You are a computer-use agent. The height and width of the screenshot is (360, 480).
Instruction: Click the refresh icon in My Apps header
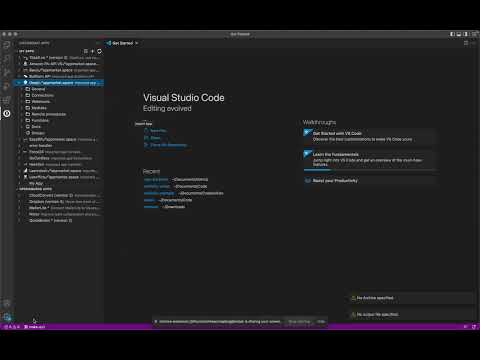coord(99,51)
